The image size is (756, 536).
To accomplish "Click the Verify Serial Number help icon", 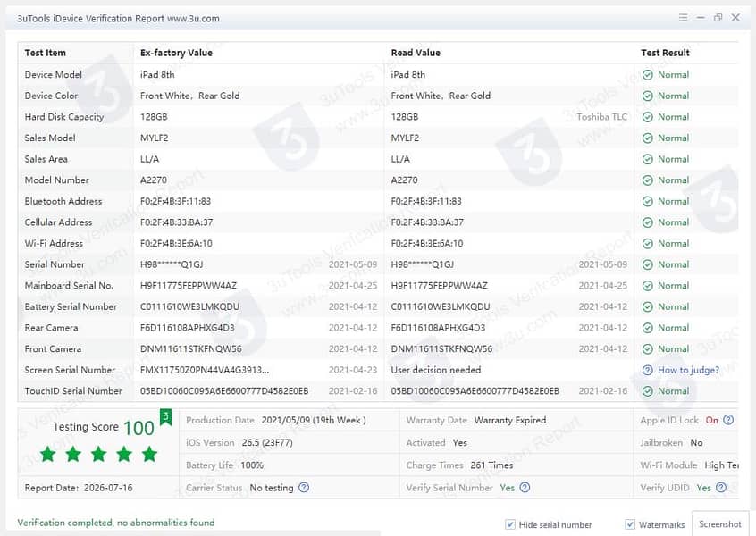I will point(525,488).
